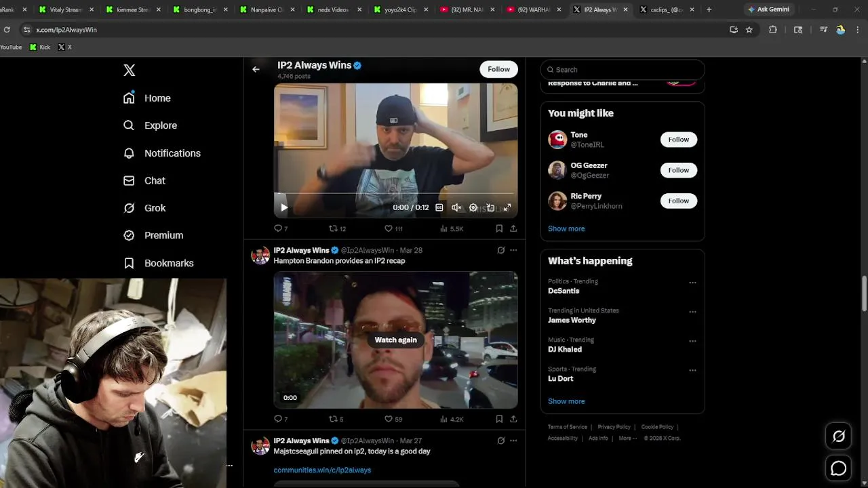This screenshot has width=868, height=488.
Task: Open Notifications in the sidebar
Action: [162, 153]
